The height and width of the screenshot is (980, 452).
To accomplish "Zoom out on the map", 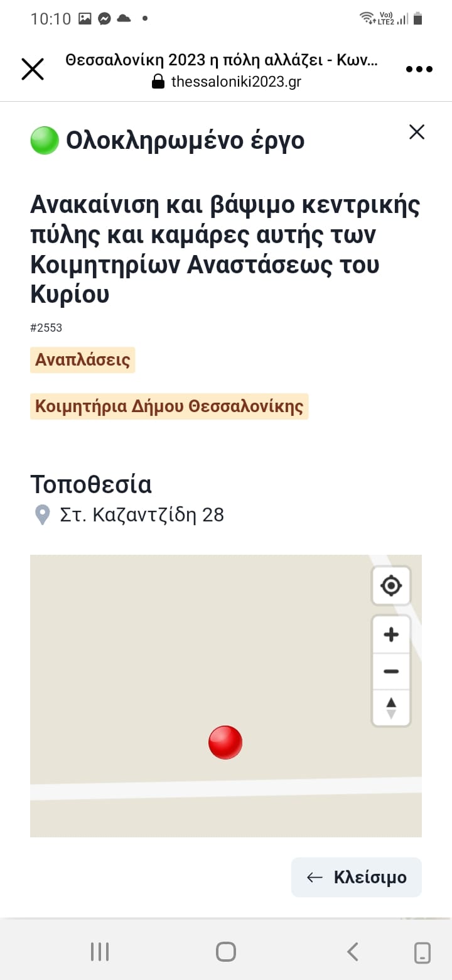I will 391,671.
